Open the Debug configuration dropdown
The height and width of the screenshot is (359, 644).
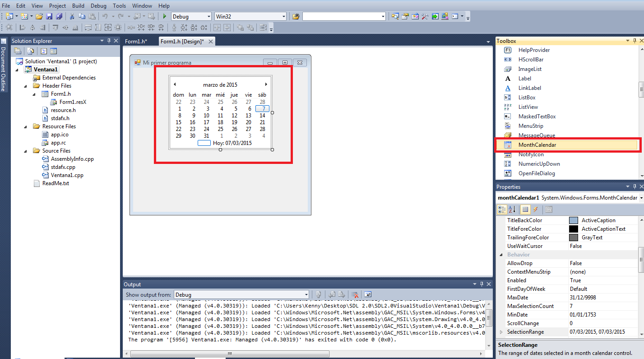click(208, 16)
